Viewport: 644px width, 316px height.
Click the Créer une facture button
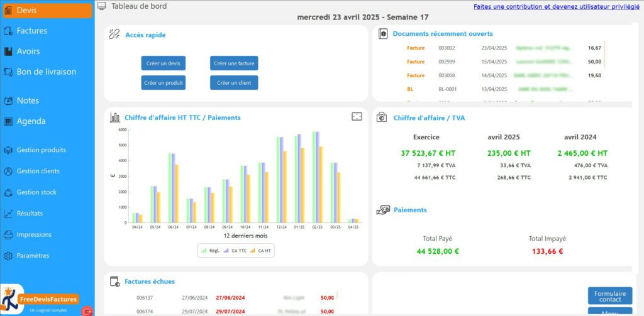(x=234, y=63)
